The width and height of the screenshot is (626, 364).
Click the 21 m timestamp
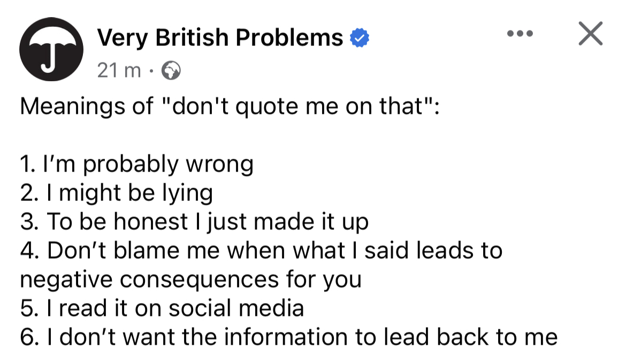[119, 71]
